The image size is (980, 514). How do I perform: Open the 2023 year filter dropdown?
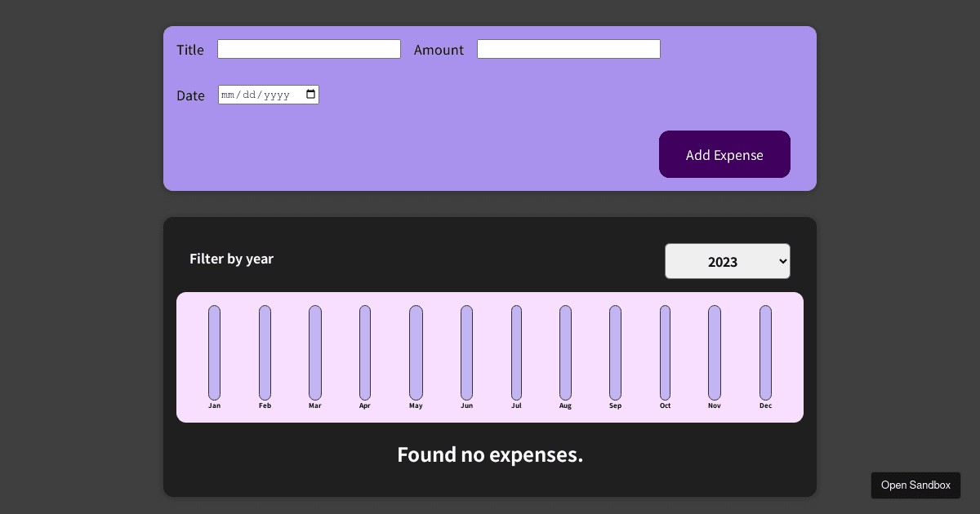click(727, 261)
